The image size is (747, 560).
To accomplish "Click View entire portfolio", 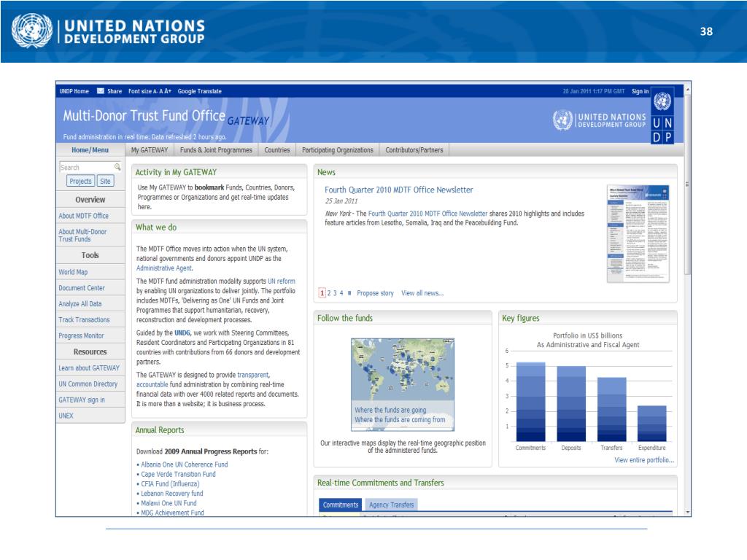I will [x=644, y=460].
